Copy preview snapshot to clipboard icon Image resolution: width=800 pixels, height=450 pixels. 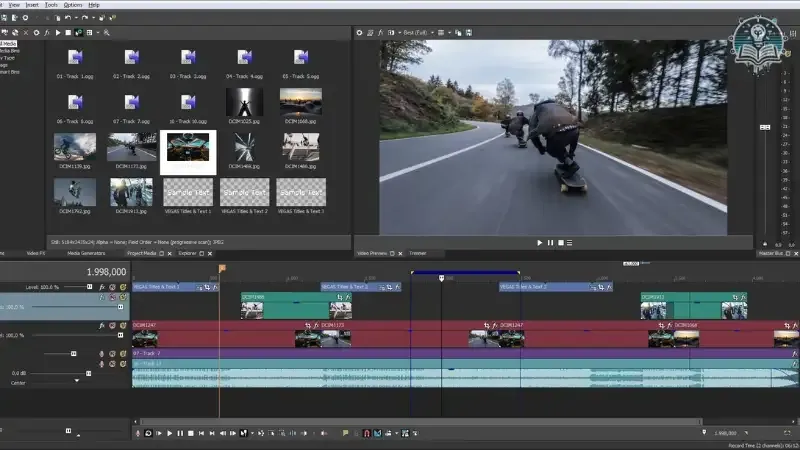point(458,33)
